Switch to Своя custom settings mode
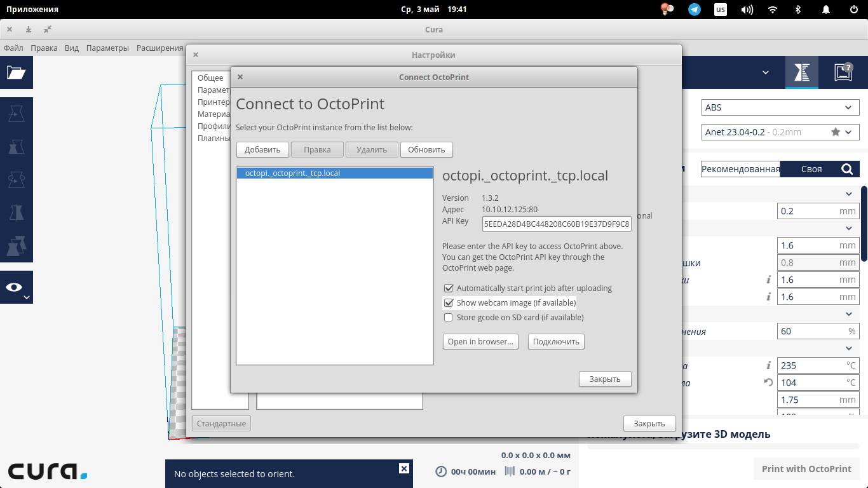Viewport: 868px width, 488px height. (x=811, y=169)
